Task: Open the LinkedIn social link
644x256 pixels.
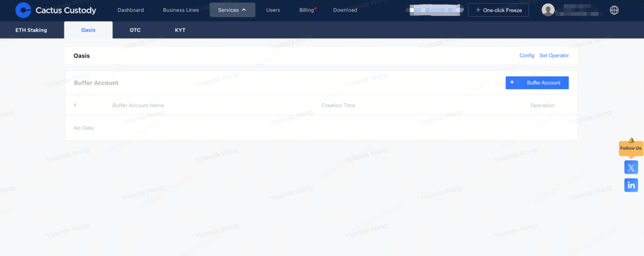Action: 631,185
